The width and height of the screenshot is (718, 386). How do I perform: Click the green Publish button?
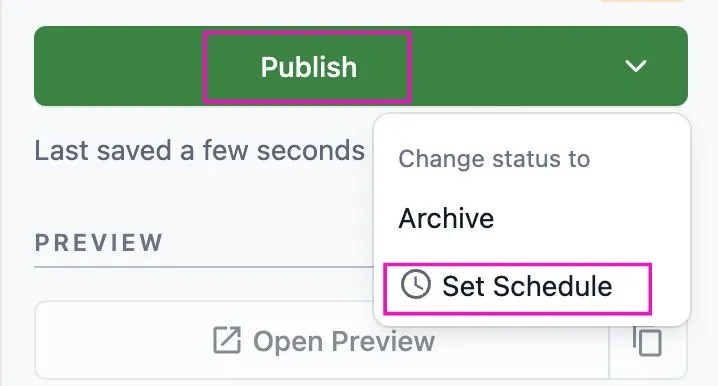click(308, 66)
